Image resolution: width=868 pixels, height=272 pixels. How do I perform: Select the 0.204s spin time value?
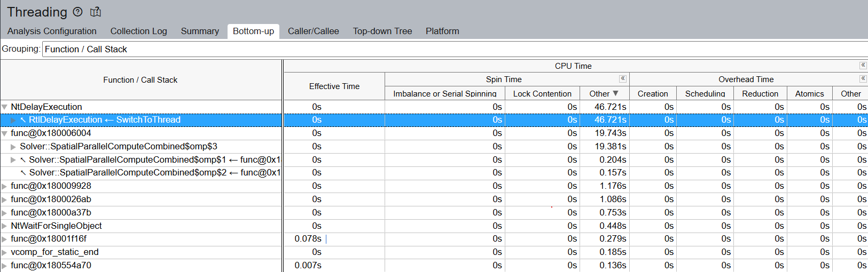point(613,160)
